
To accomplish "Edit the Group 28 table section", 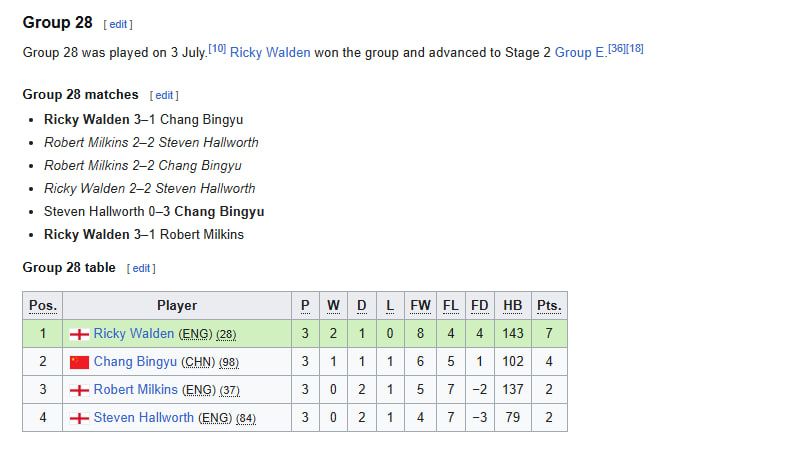I will pos(141,268).
